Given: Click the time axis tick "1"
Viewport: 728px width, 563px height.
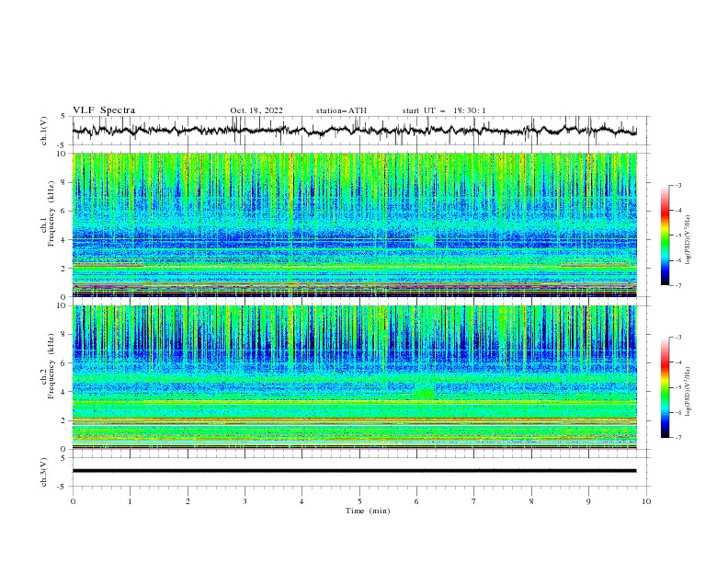Looking at the screenshot, I should click(x=130, y=501).
